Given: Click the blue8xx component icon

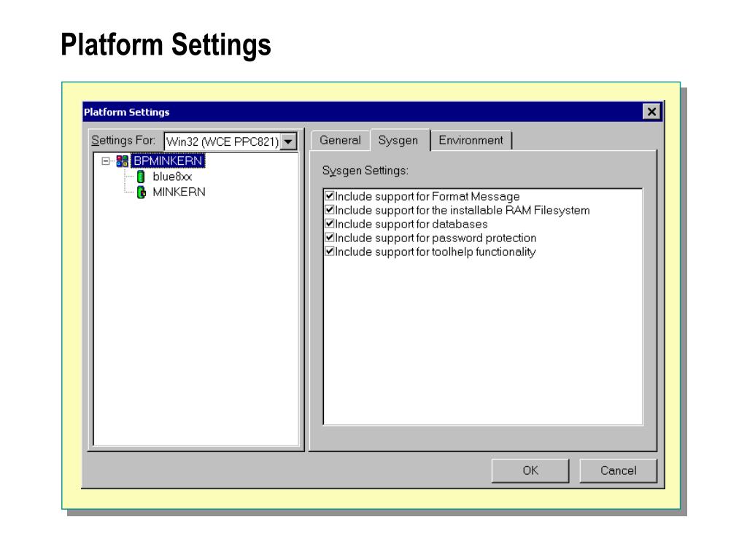Looking at the screenshot, I should click(x=141, y=176).
